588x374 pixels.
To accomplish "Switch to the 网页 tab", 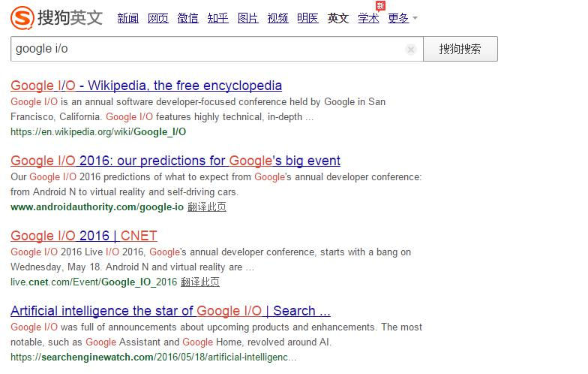I will 158,18.
